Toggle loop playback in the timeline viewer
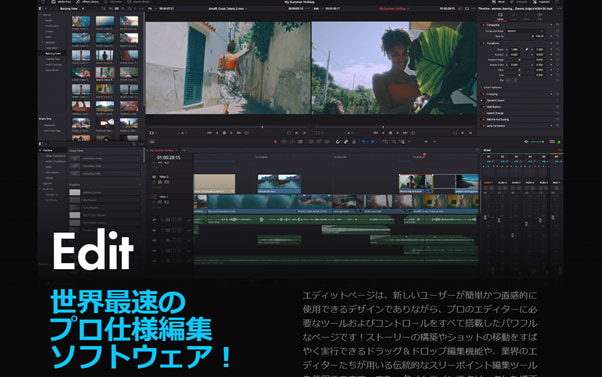Image resolution: width=602 pixels, height=377 pixels. point(413,133)
